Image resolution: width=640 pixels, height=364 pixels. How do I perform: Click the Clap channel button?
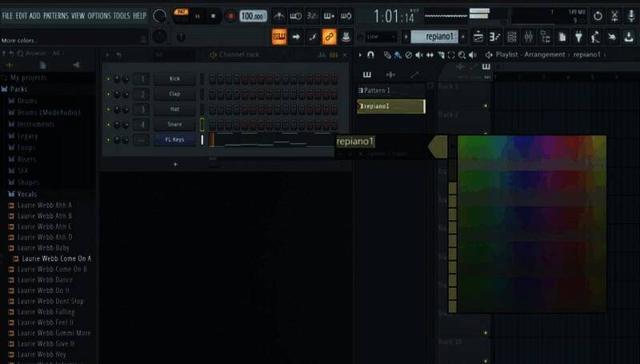pos(174,94)
